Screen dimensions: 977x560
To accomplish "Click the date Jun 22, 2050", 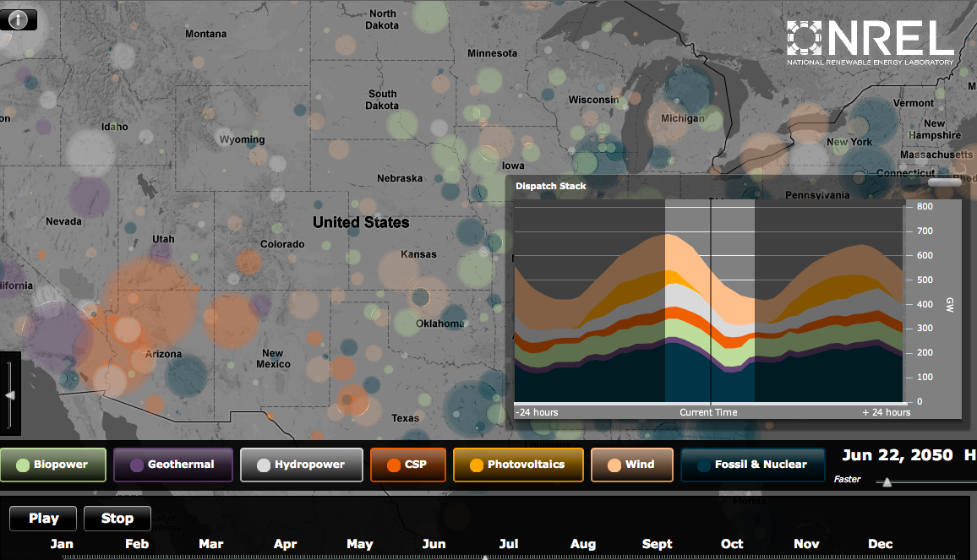I will tap(898, 455).
